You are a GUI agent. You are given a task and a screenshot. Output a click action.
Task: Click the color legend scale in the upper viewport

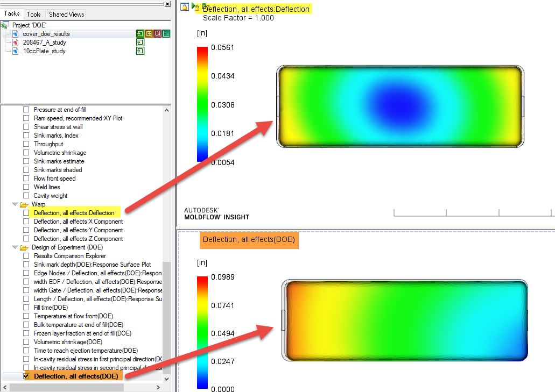click(x=201, y=102)
